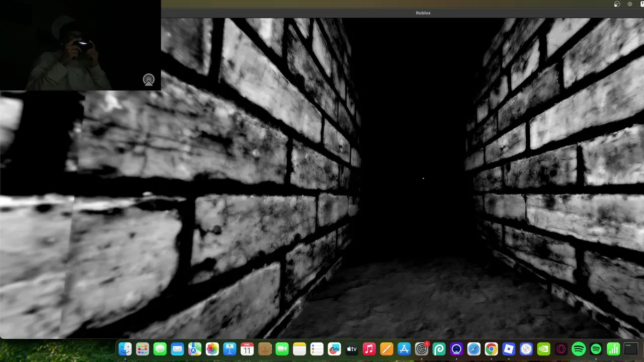644x362 pixels.
Task: Open the Keynote app
Action: 230,349
